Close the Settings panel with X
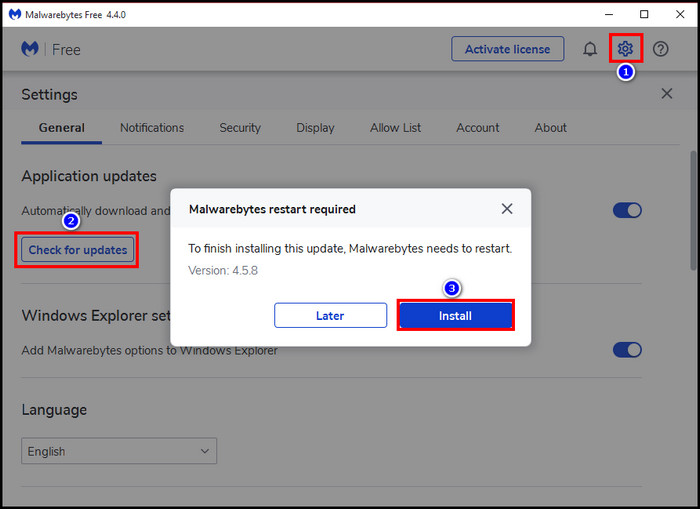This screenshot has width=700, height=509. point(667,93)
